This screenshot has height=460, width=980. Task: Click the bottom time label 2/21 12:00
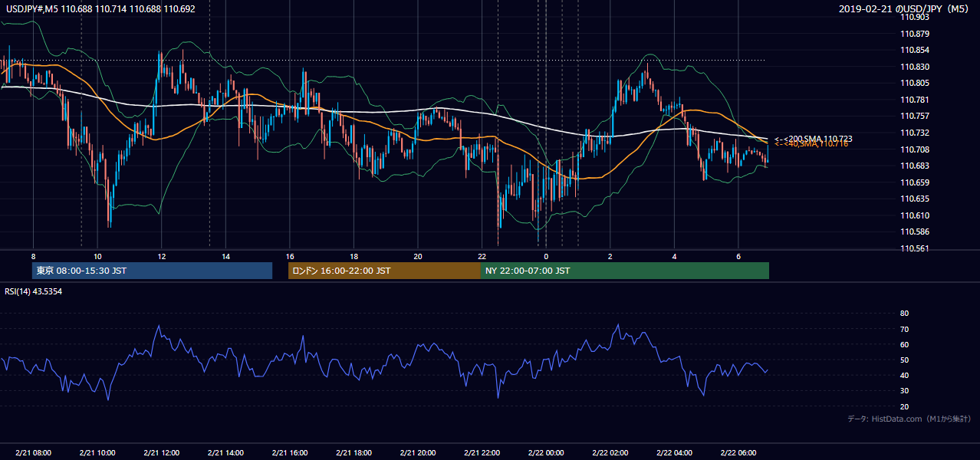pyautogui.click(x=161, y=453)
